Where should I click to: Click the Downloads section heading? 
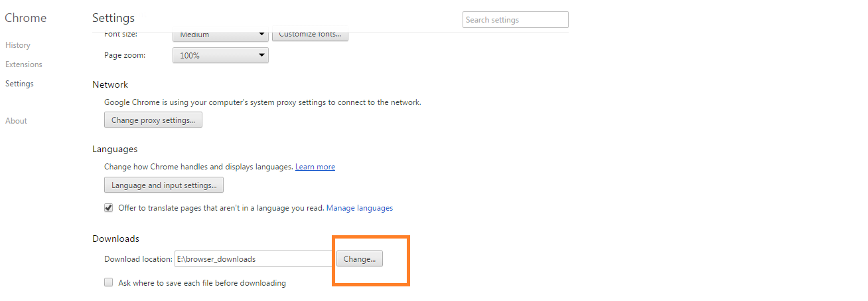(115, 239)
